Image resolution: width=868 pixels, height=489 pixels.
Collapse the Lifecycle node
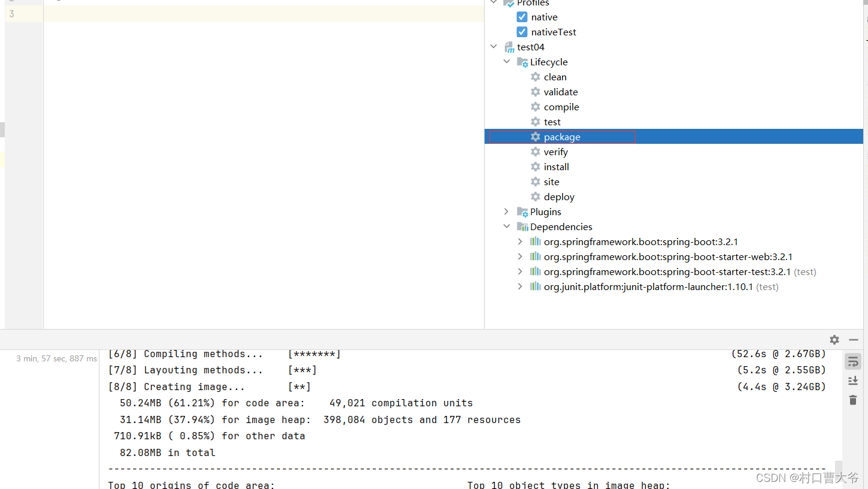tap(507, 62)
